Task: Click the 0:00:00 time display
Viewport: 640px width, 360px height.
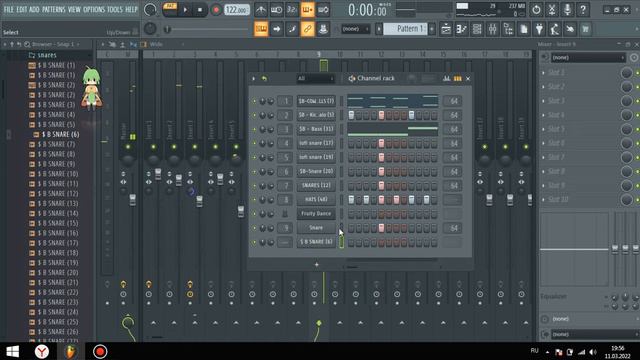Action: (367, 10)
